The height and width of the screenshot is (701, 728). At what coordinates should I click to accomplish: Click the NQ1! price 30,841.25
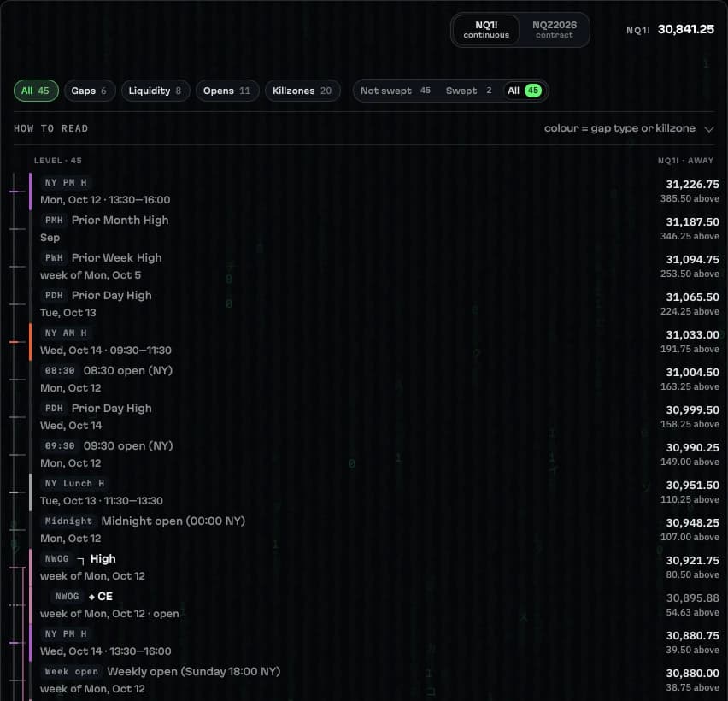(686, 29)
